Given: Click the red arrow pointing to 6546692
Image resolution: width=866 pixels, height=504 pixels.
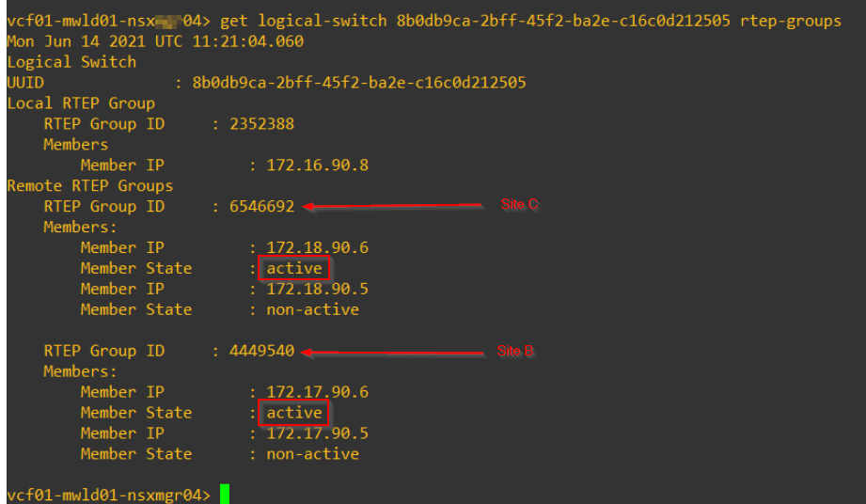Looking at the screenshot, I should point(393,206).
